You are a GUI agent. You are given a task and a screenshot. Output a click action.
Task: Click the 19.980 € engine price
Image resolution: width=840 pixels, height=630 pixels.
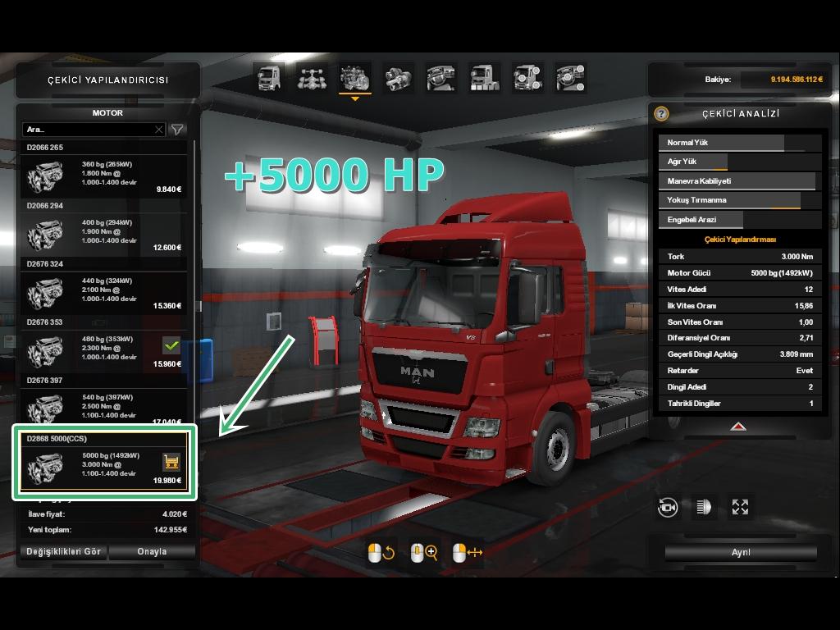tap(167, 481)
